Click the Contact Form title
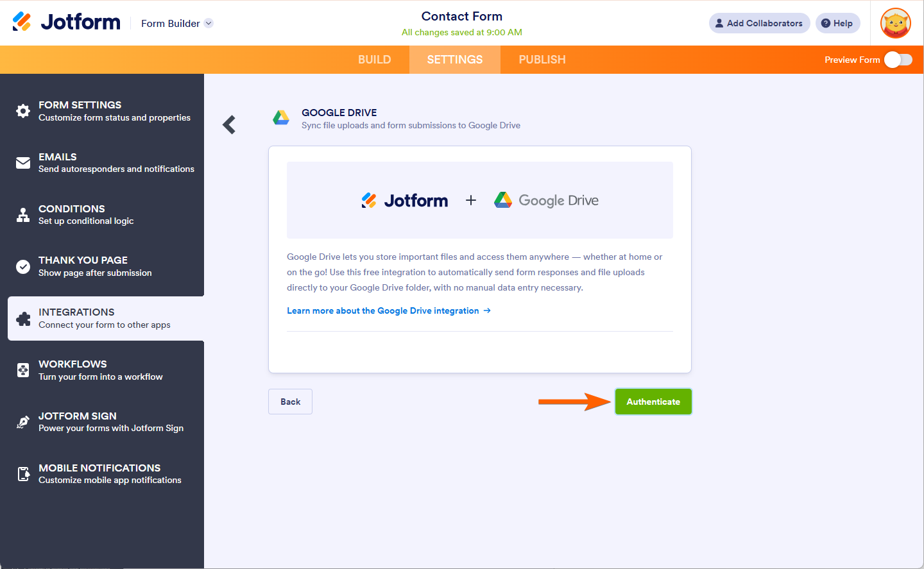Screen dimensions: 924x569 (462, 16)
